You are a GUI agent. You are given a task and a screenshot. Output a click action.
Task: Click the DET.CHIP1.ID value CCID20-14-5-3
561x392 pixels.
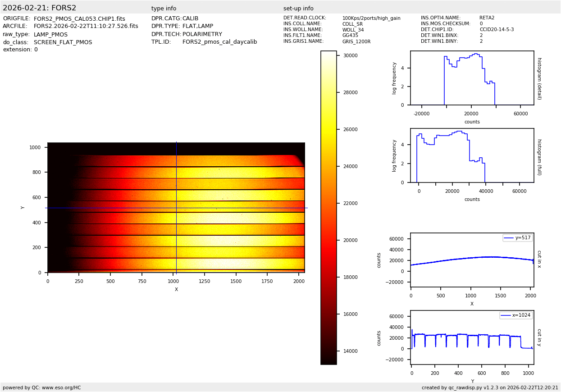[x=497, y=30]
